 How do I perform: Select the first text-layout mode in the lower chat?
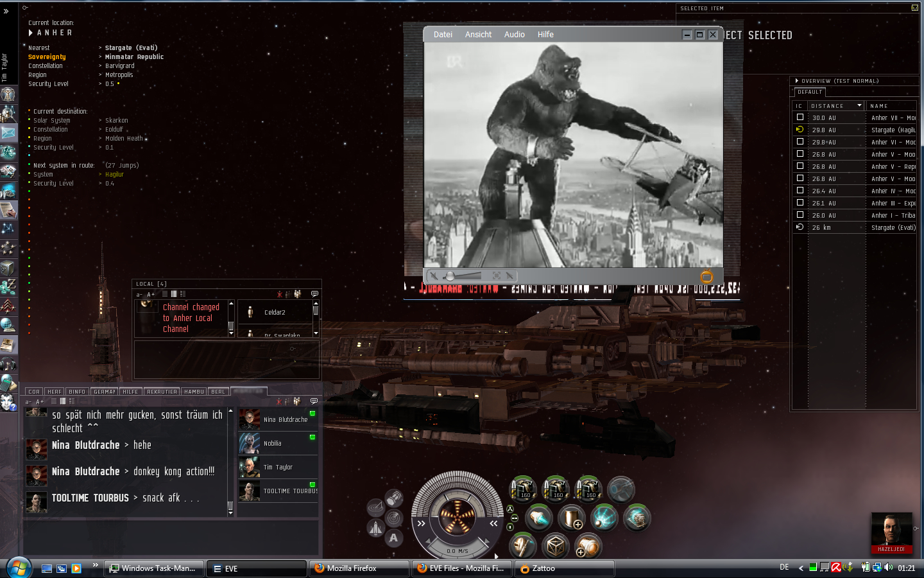pyautogui.click(x=54, y=401)
